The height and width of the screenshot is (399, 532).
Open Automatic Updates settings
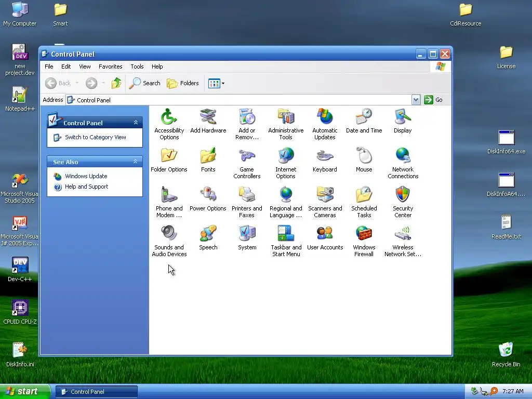point(325,124)
